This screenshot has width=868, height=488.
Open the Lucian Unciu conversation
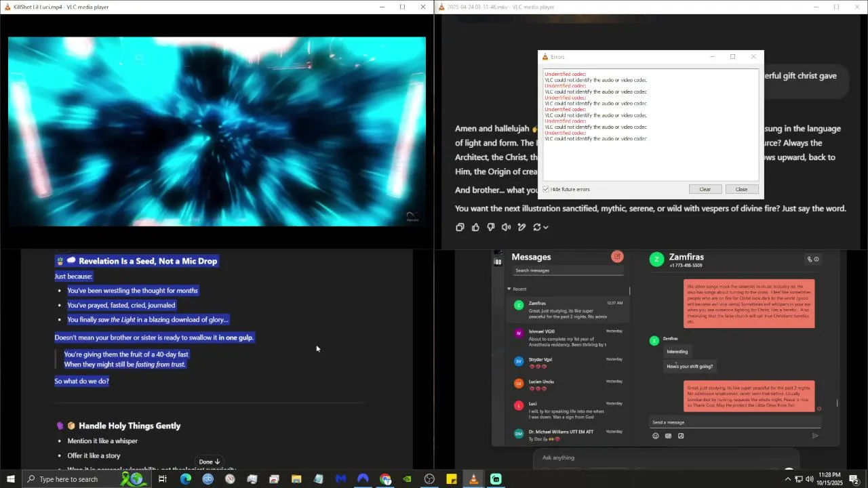568,385
